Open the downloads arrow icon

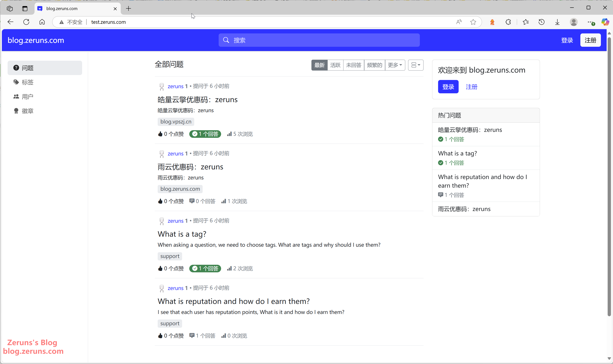tap(557, 22)
